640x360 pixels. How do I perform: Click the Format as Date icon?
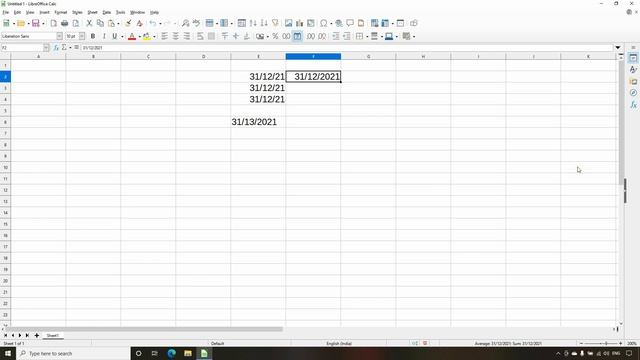point(297,36)
